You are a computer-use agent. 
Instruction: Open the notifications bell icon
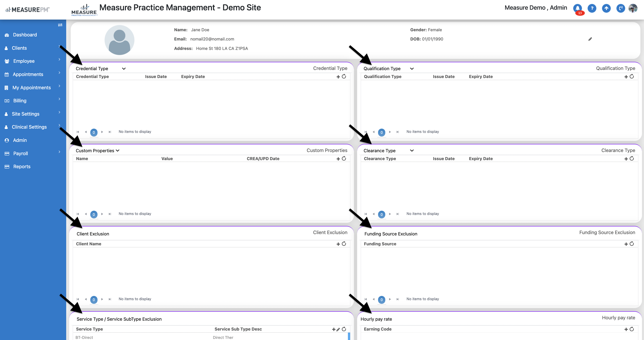[x=577, y=8]
